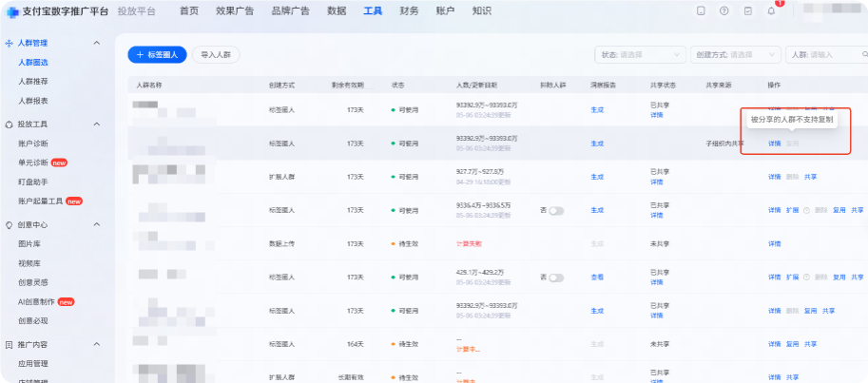Open 人群推荐 in the sidebar

click(33, 82)
